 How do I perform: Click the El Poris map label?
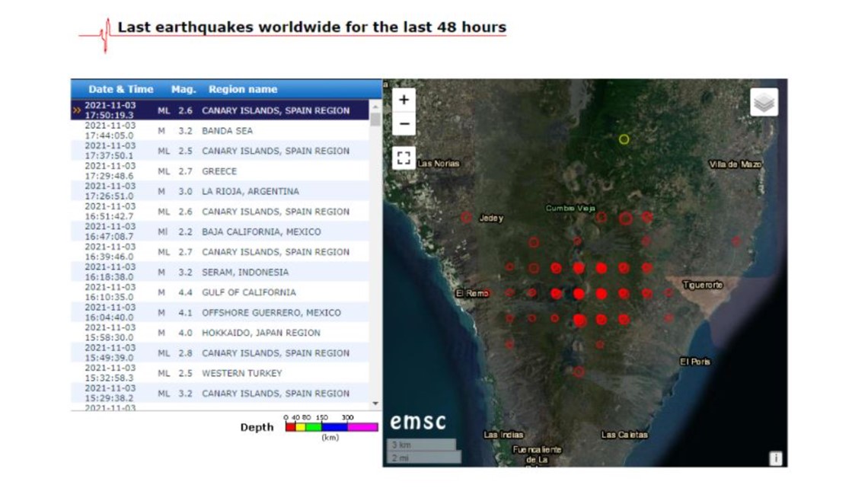[695, 362]
